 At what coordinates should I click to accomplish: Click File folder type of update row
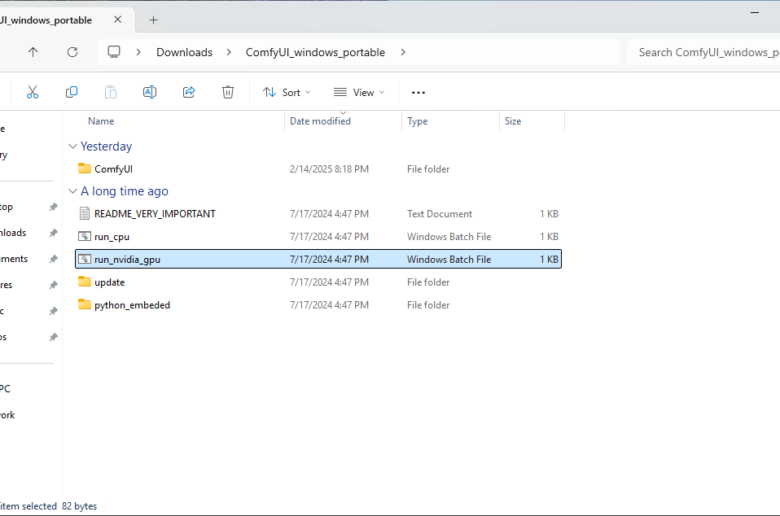pyautogui.click(x=428, y=282)
